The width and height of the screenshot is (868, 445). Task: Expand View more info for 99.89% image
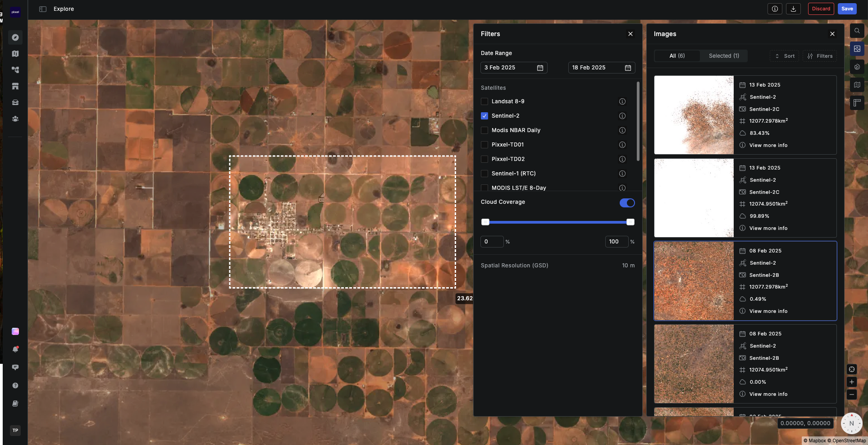tap(768, 228)
